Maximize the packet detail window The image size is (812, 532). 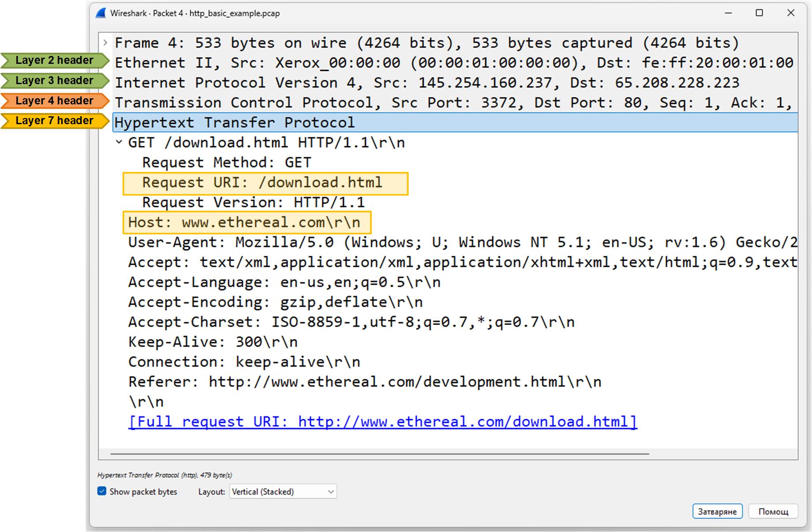(759, 13)
